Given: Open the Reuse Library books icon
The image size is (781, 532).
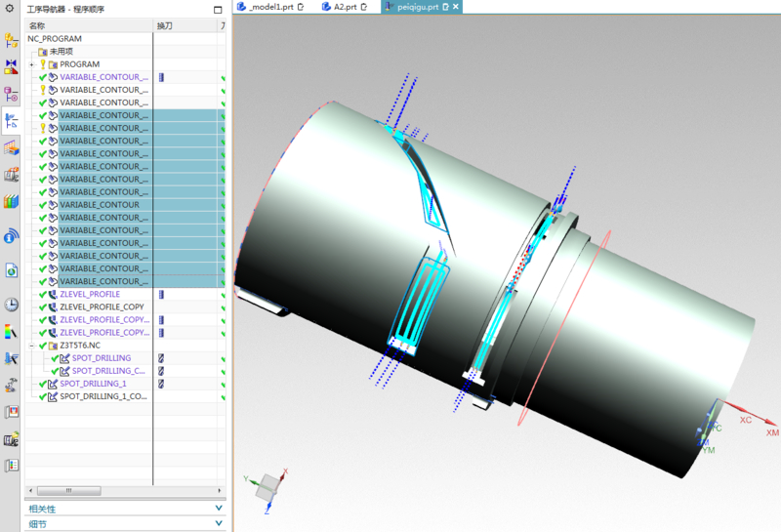Looking at the screenshot, I should click(12, 201).
